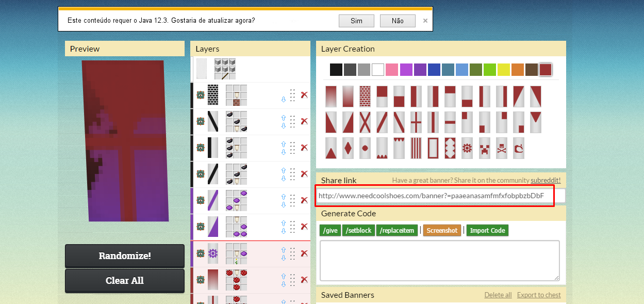Select the brick pattern in Layer Creation
This screenshot has height=304, width=644.
[x=365, y=96]
